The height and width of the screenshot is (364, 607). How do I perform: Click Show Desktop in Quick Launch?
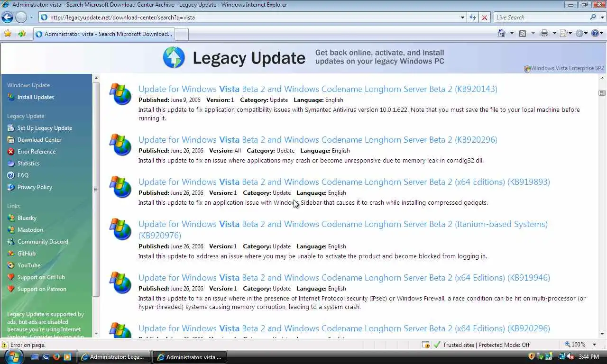[35, 357]
